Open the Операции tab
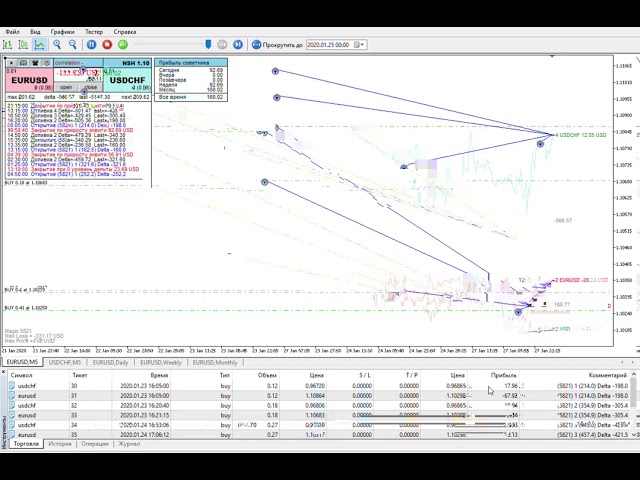This screenshot has width=640, height=480. [x=95, y=444]
